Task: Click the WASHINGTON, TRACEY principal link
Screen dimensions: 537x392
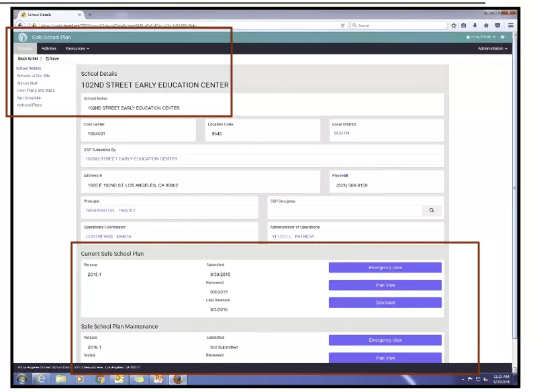Action: pos(111,210)
